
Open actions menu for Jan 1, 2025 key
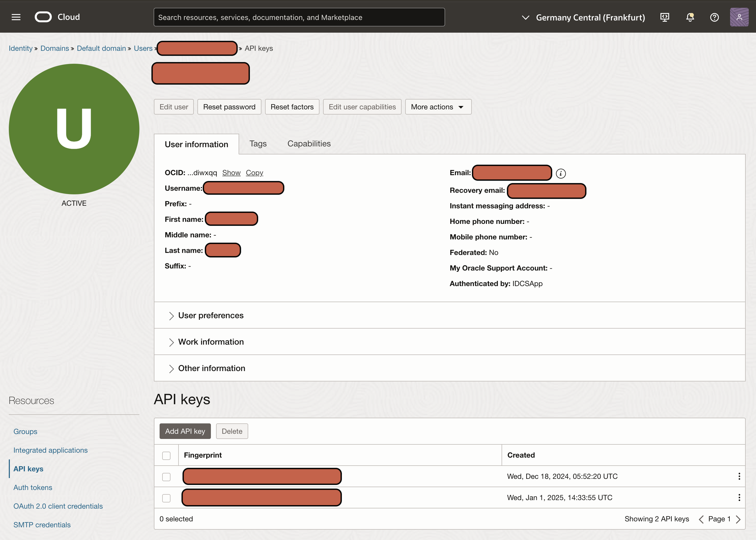[x=739, y=498]
